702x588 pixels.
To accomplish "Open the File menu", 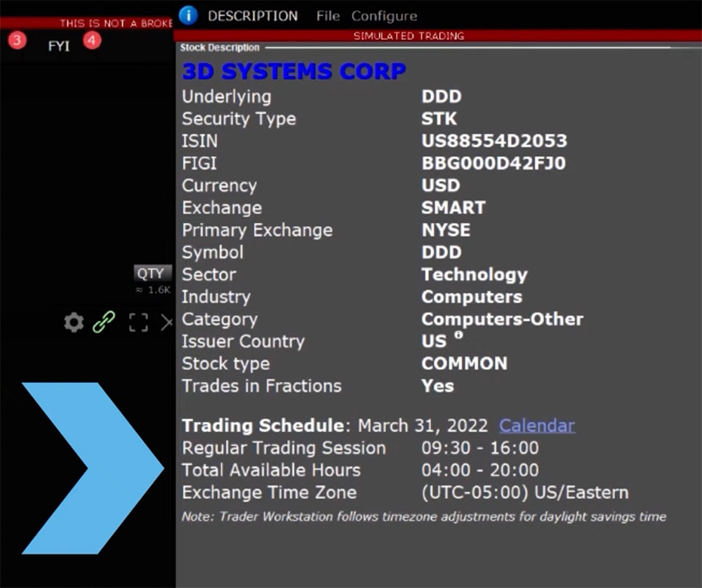I will [327, 15].
